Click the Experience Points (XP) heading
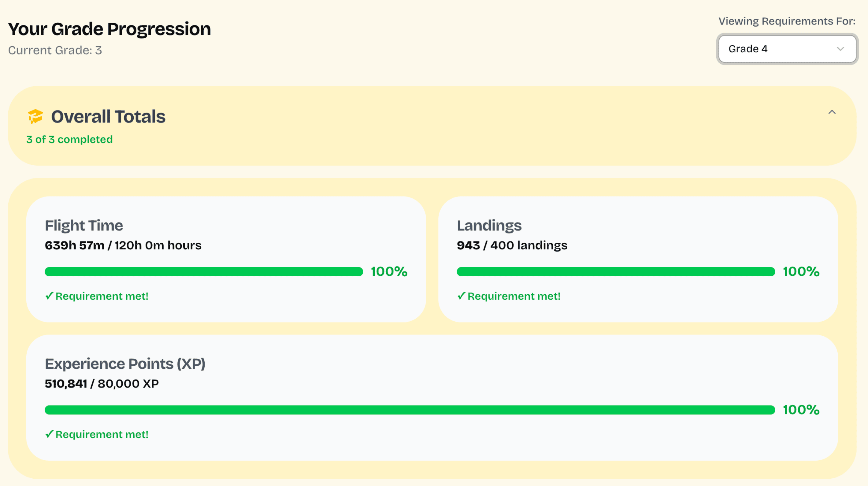 coord(125,364)
